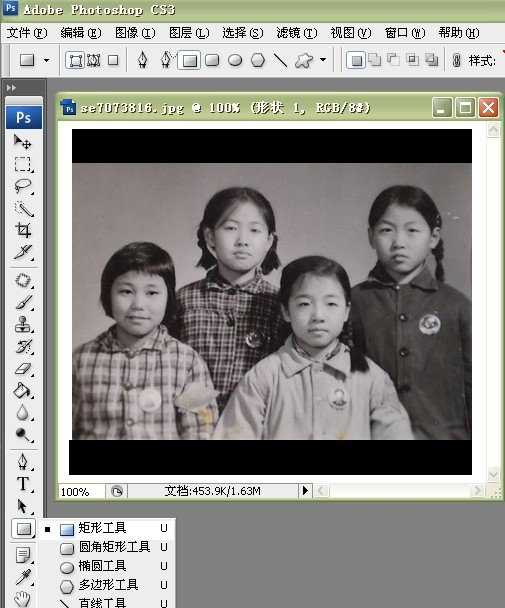Image resolution: width=505 pixels, height=608 pixels.
Task: Open the 图层(L) menu
Action: pos(189,33)
